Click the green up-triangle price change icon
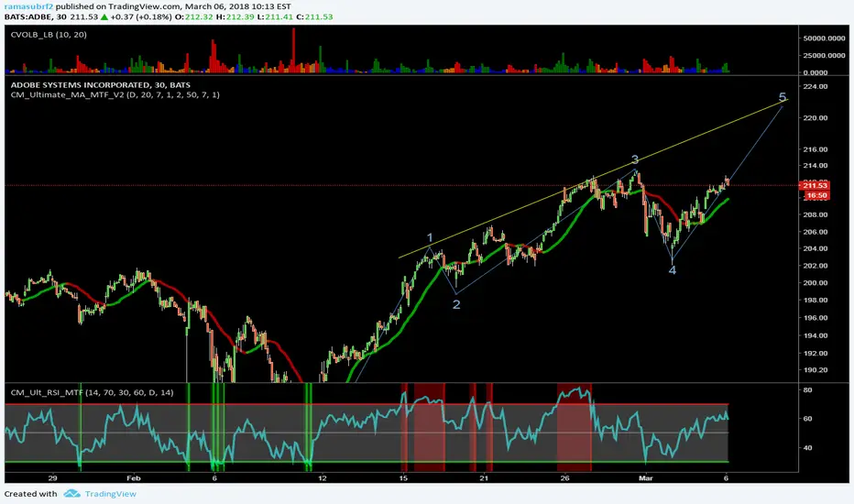 [x=104, y=16]
